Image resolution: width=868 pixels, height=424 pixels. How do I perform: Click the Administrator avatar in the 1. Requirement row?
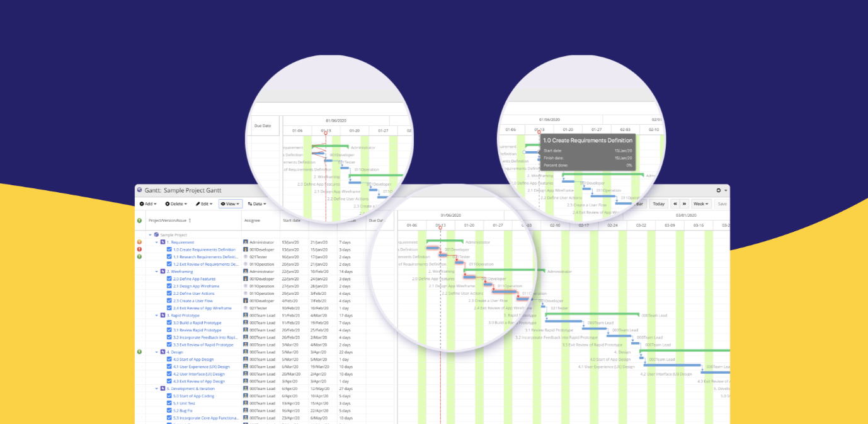(x=246, y=242)
